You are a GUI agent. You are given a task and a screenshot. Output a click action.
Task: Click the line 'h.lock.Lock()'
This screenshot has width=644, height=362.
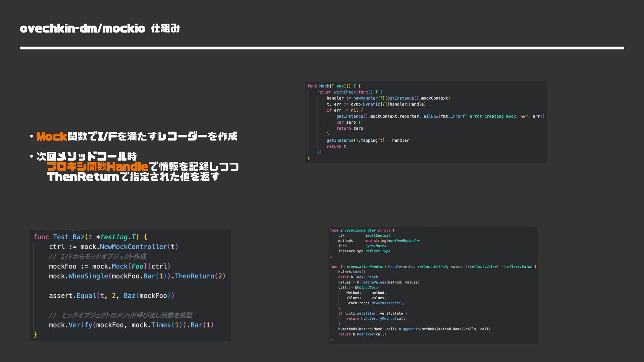click(x=352, y=272)
